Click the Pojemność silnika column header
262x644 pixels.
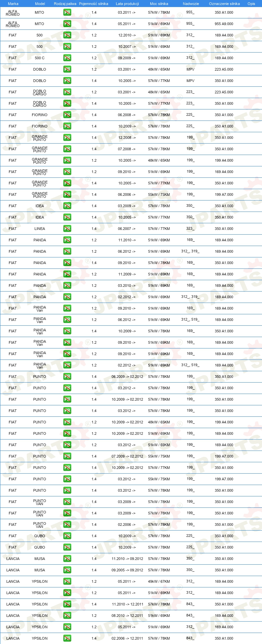coord(93,4)
